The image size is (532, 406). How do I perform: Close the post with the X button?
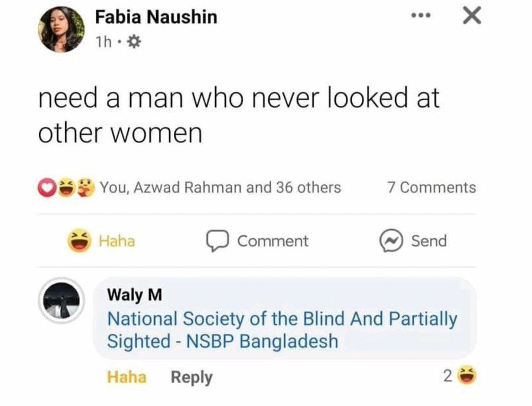pos(471,16)
